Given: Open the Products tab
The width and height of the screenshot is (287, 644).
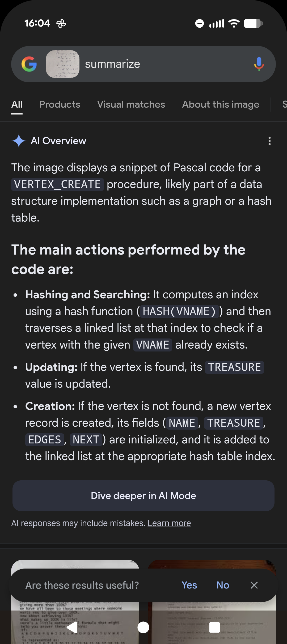Looking at the screenshot, I should pos(60,104).
